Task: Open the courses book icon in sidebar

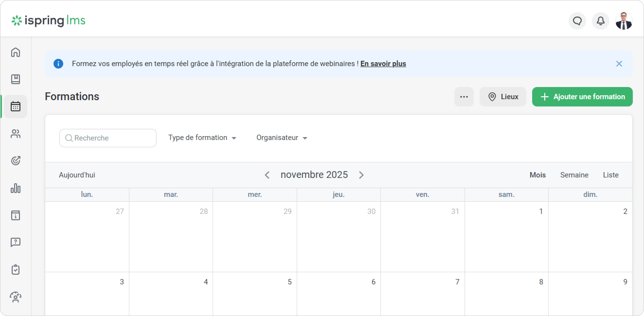Action: tap(16, 79)
